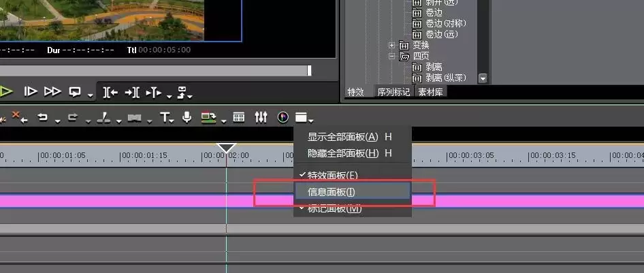This screenshot has height=273, width=644.
Task: Select the 卷边(远) effect item
Action: [x=442, y=34]
